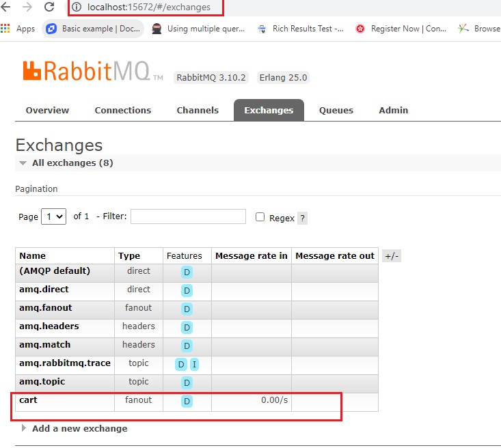Screen dimensions: 501x448
Task: Click the D feature badge for amq.headers
Action: click(x=187, y=327)
